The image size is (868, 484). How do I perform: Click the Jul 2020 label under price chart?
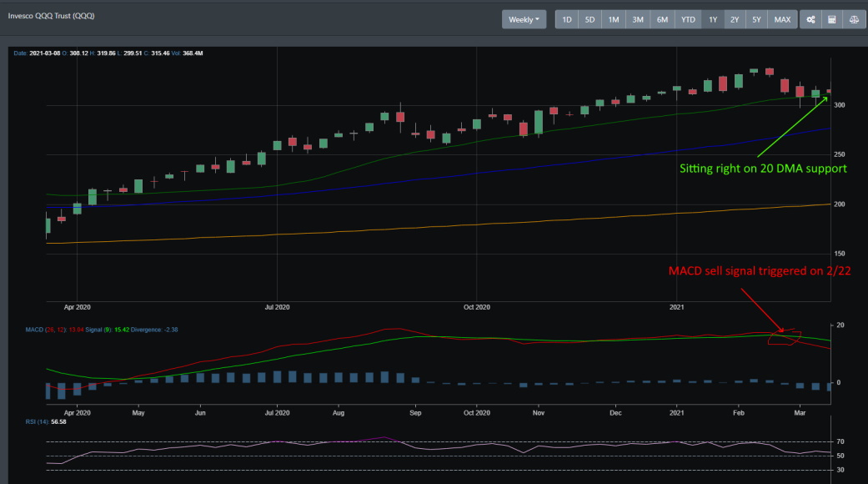[x=277, y=307]
